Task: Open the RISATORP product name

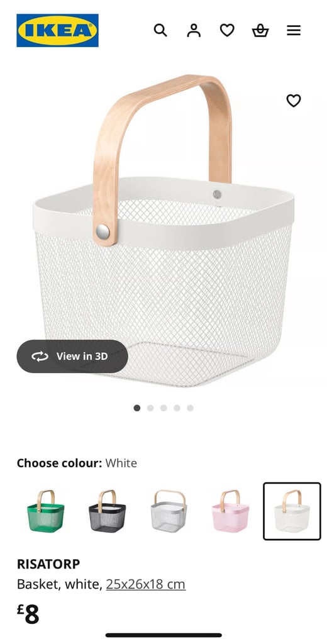Action: click(48, 564)
